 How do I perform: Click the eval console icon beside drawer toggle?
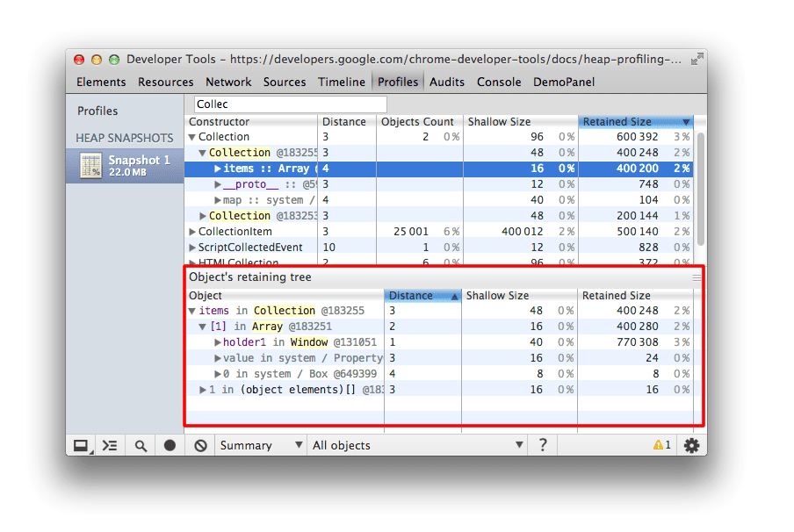coord(110,445)
